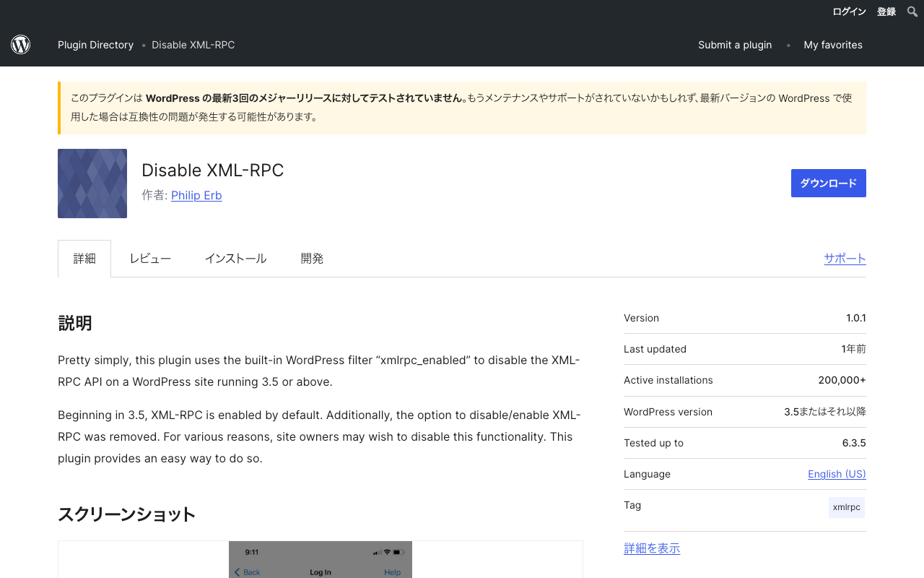
Task: Open the search magnifier icon
Action: pyautogui.click(x=912, y=12)
